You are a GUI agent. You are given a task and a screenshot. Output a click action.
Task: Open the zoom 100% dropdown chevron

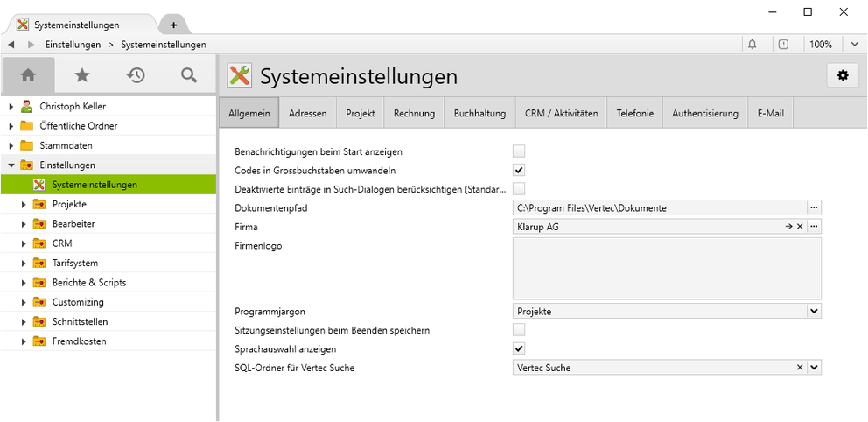click(854, 45)
